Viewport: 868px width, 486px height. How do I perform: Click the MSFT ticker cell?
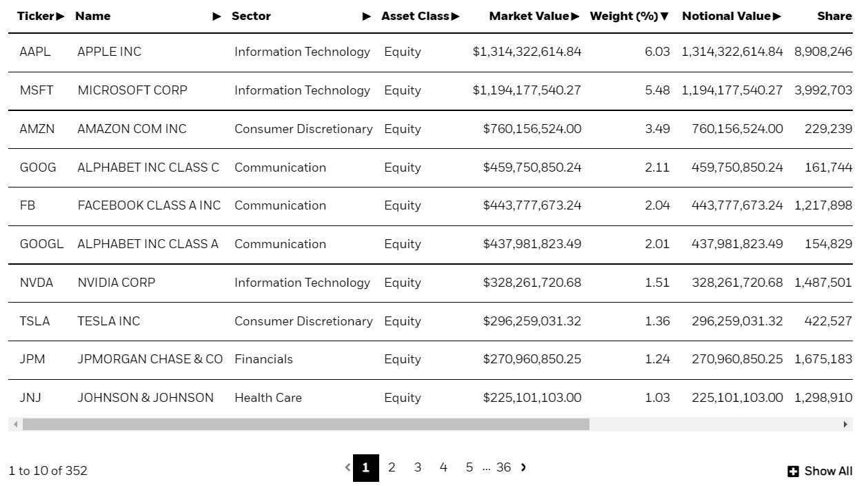37,90
